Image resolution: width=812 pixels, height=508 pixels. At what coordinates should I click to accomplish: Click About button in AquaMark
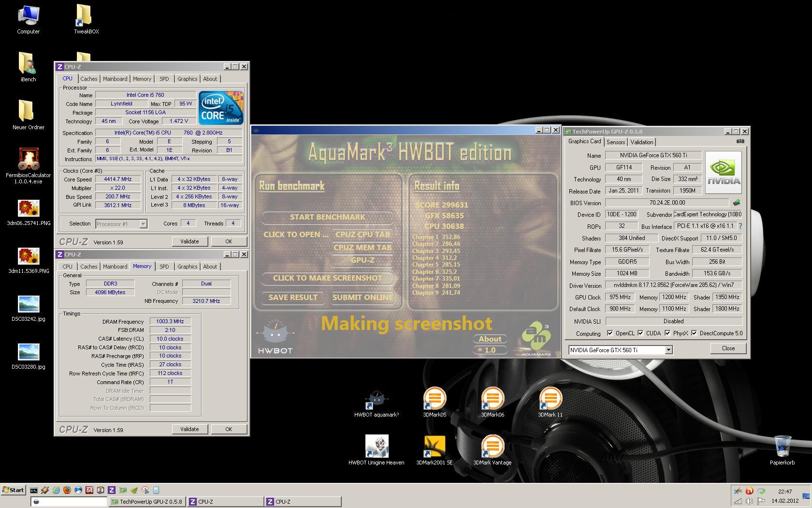[490, 339]
